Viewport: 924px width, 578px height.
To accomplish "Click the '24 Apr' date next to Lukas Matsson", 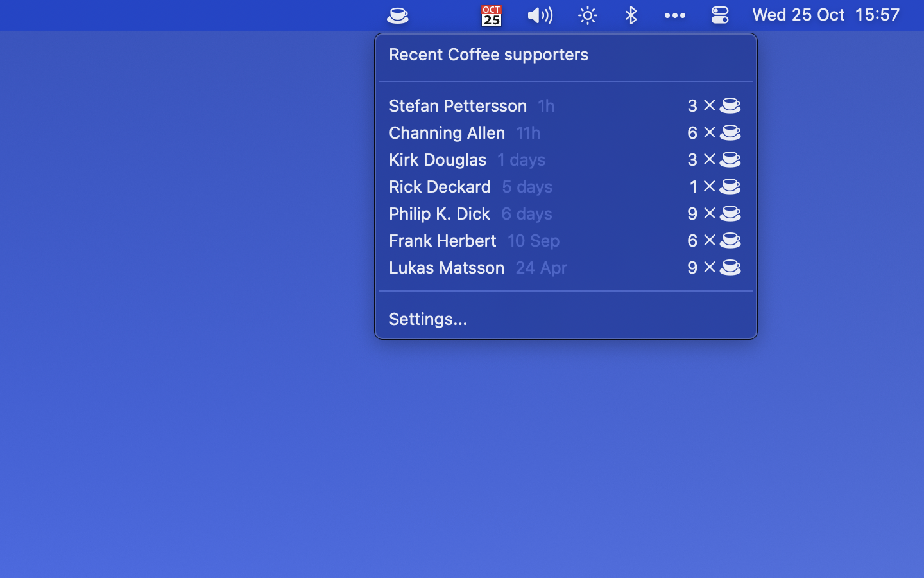I will [541, 267].
